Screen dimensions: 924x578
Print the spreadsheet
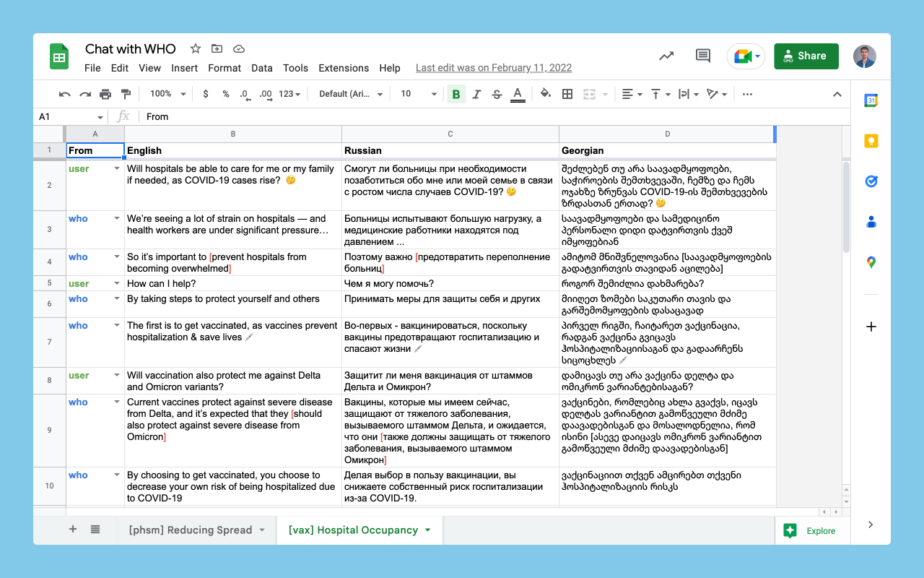pyautogui.click(x=105, y=94)
